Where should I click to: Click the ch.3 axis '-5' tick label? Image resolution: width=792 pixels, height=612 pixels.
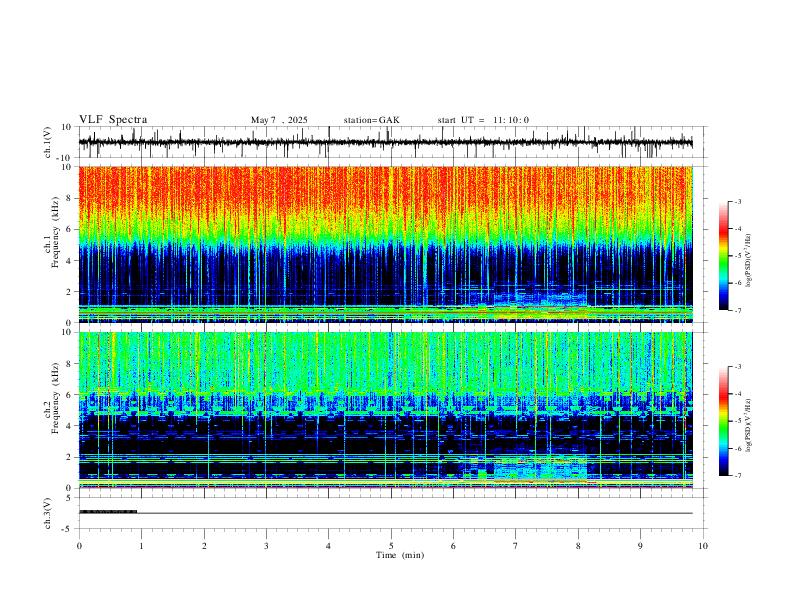[67, 529]
